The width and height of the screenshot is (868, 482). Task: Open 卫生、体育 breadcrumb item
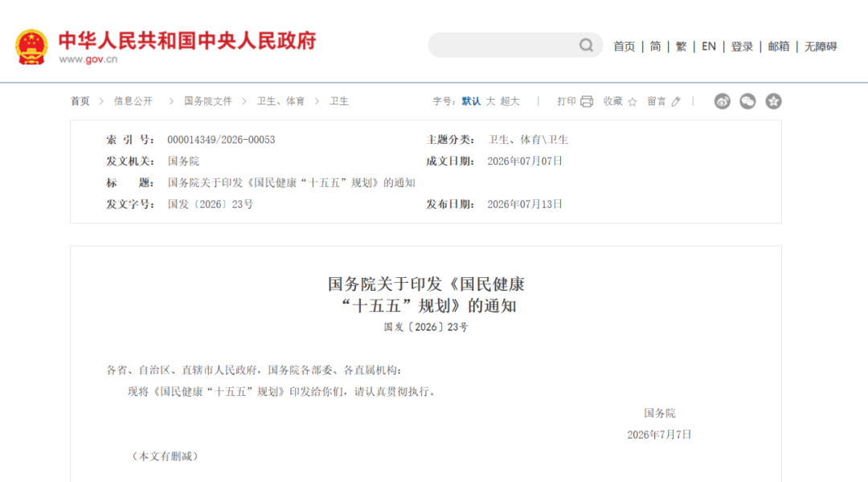(x=280, y=101)
